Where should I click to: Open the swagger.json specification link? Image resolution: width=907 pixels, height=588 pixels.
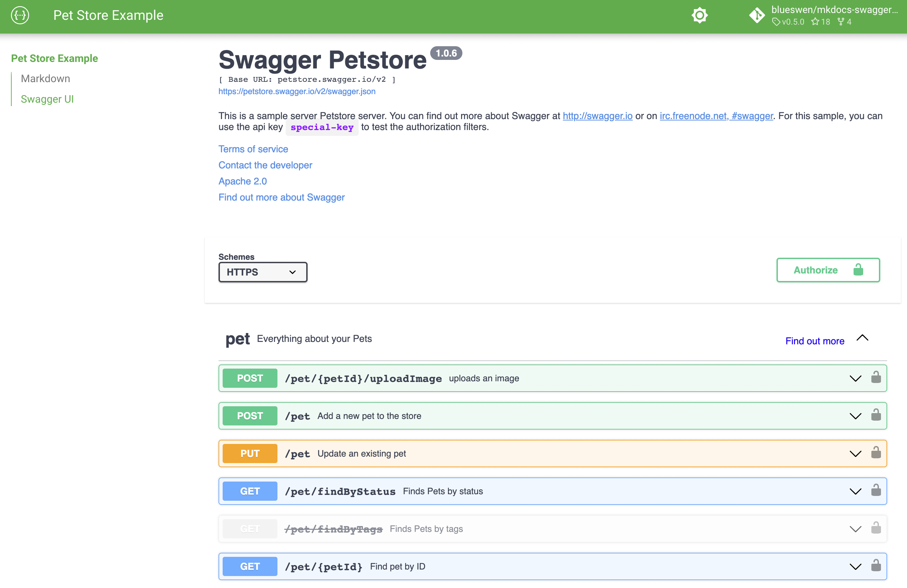(297, 91)
